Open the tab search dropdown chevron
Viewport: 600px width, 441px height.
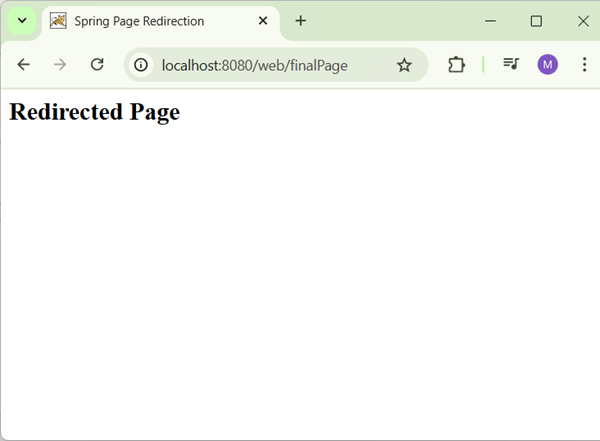tap(22, 21)
